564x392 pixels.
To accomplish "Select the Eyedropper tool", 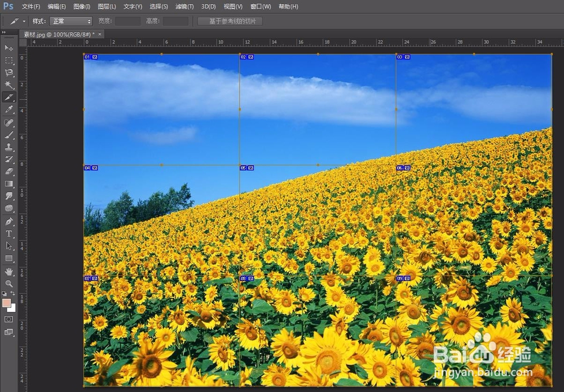I will coord(9,109).
